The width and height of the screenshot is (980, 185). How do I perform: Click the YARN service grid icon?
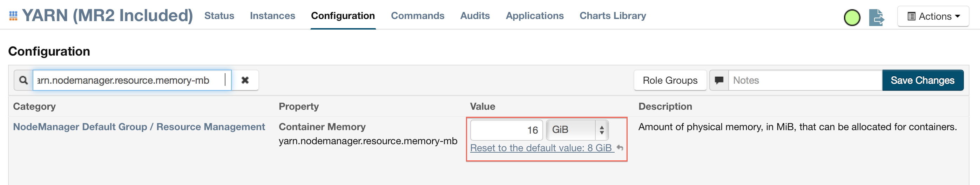click(x=13, y=15)
